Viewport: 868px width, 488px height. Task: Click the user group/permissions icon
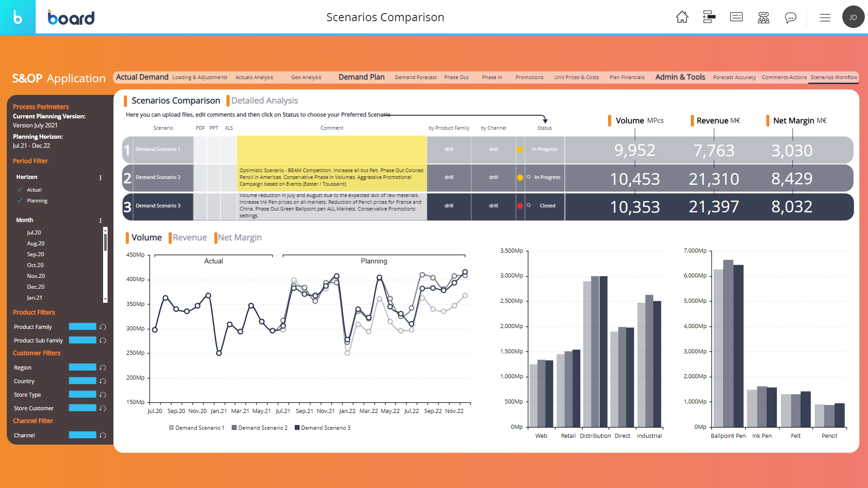click(x=763, y=17)
